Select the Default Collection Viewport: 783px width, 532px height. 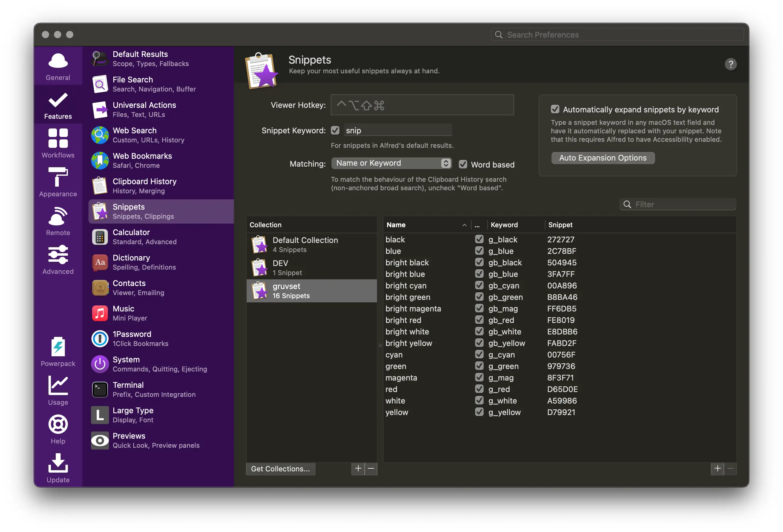[x=312, y=244]
